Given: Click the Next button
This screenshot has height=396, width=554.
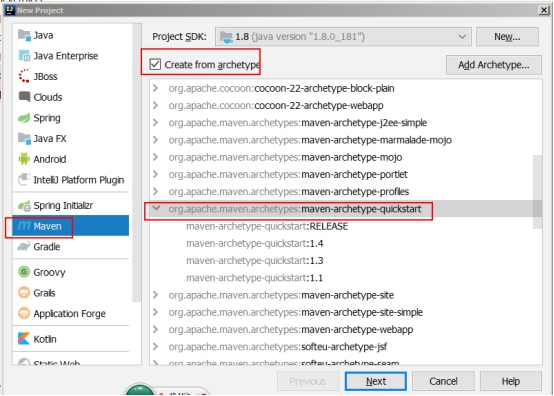Looking at the screenshot, I should [x=376, y=382].
